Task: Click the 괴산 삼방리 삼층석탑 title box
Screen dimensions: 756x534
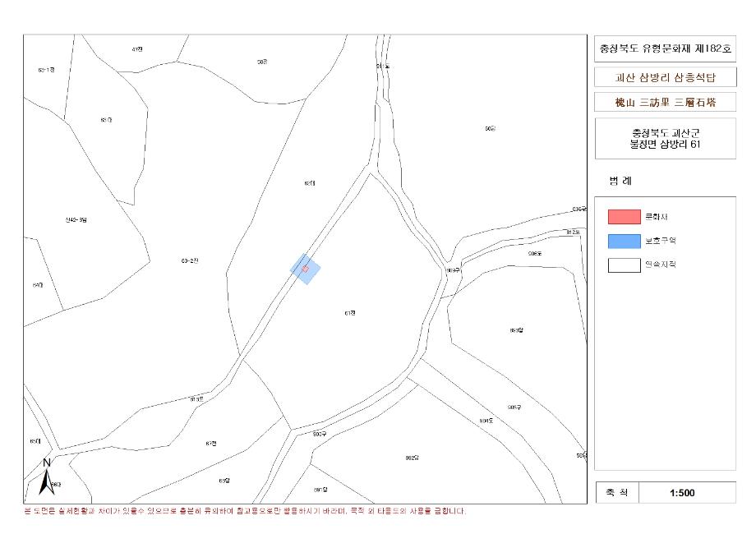Action: [665, 77]
